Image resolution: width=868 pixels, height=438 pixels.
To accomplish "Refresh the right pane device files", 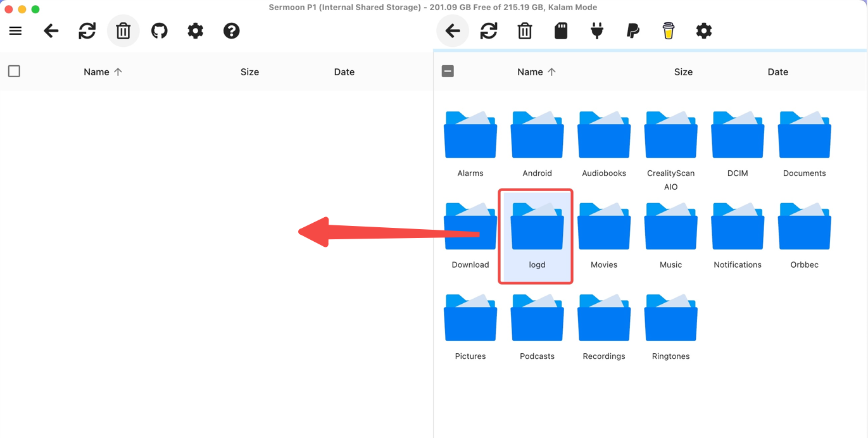I will coord(489,30).
